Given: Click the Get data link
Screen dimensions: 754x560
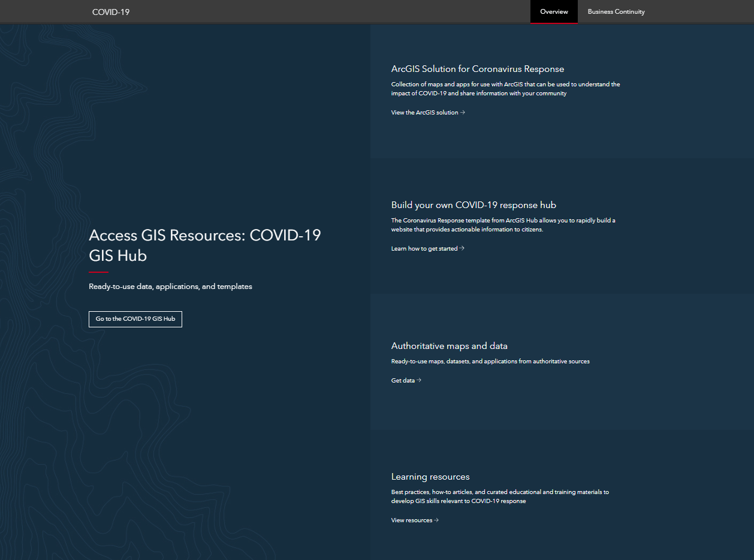Looking at the screenshot, I should (x=402, y=380).
